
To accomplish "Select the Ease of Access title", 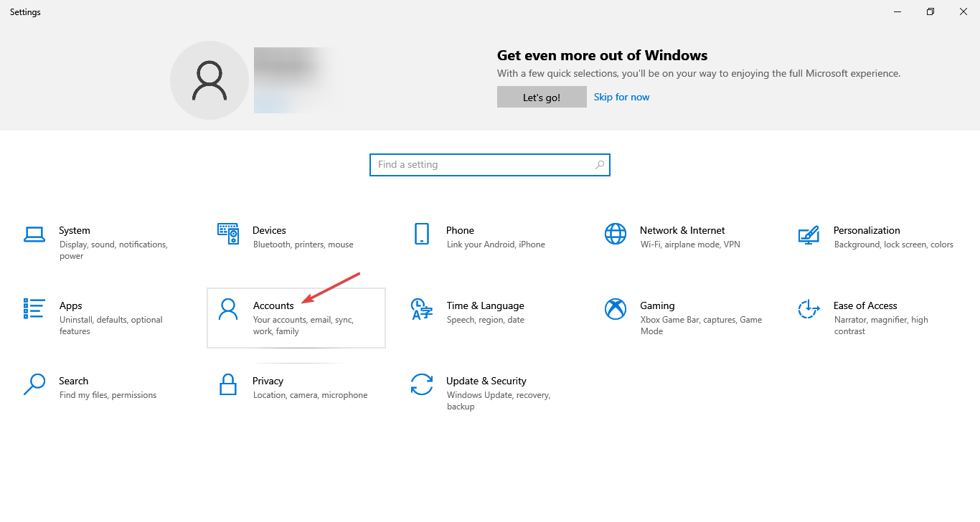I will 865,305.
